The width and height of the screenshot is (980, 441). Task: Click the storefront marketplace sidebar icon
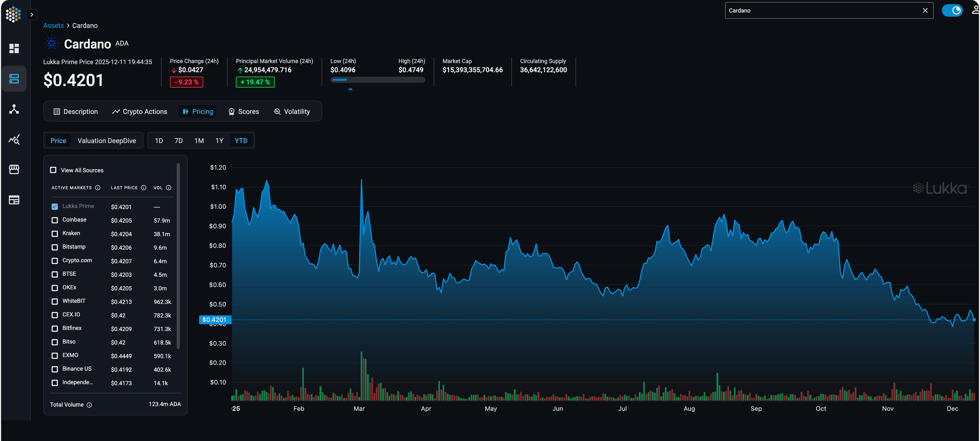(x=14, y=169)
